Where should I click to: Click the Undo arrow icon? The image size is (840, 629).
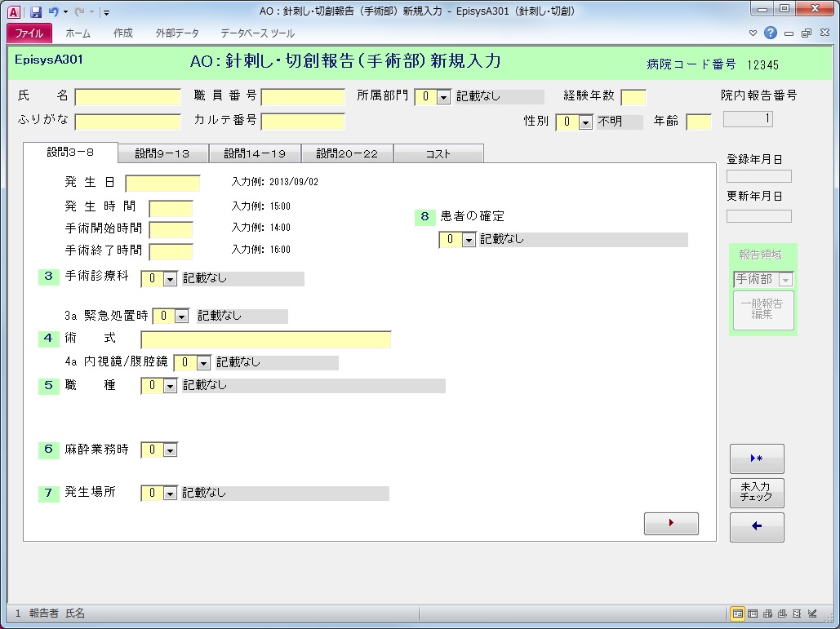click(53, 12)
